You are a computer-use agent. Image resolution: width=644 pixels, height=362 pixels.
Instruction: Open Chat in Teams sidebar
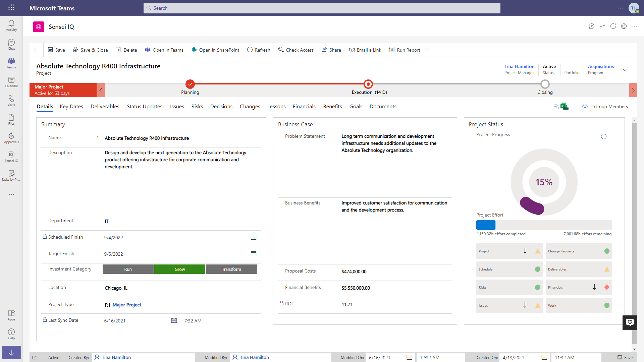point(11,44)
